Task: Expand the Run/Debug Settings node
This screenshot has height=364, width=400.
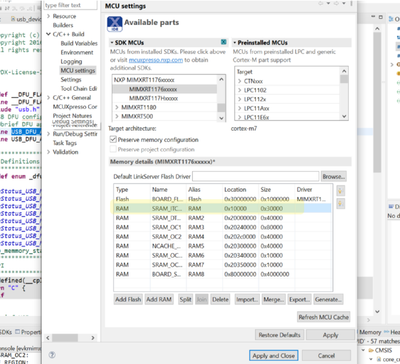Action: pyautogui.click(x=48, y=134)
